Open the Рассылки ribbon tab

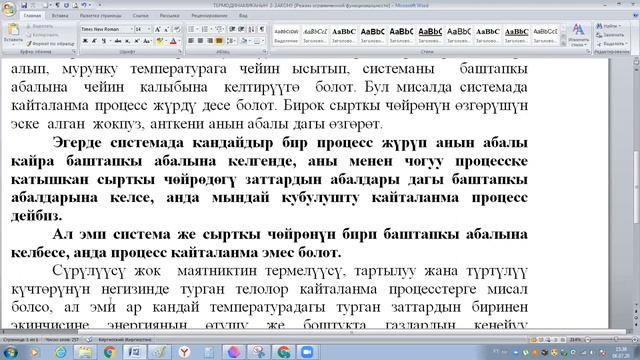click(169, 16)
